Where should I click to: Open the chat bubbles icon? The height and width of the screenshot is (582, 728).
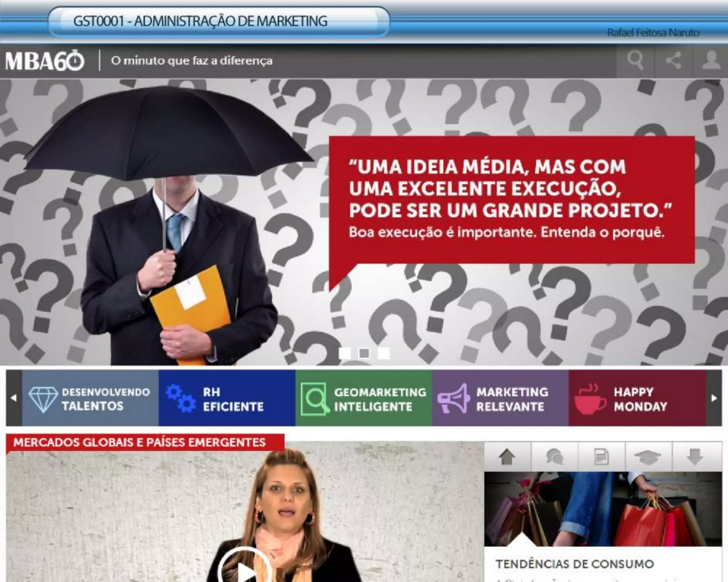click(555, 457)
